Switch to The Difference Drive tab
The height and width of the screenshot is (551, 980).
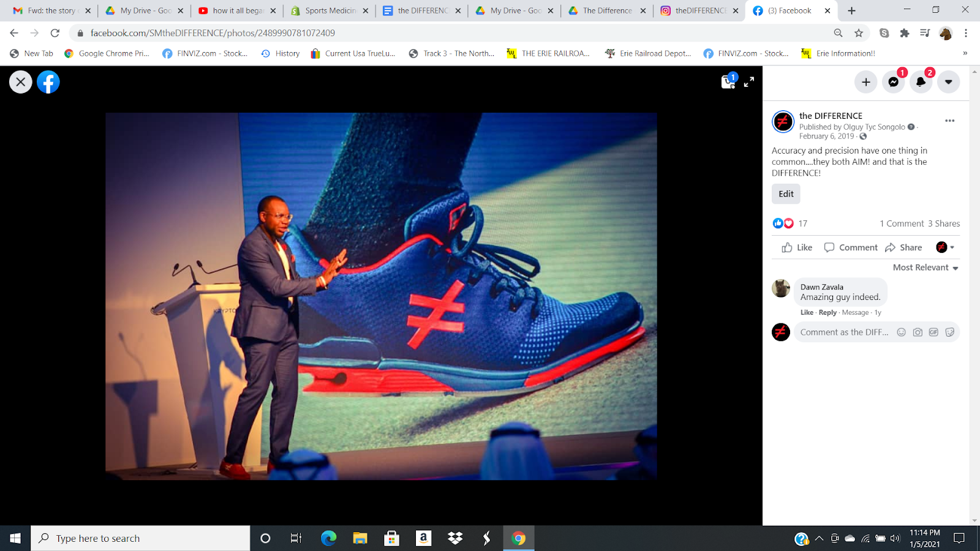coord(606,10)
